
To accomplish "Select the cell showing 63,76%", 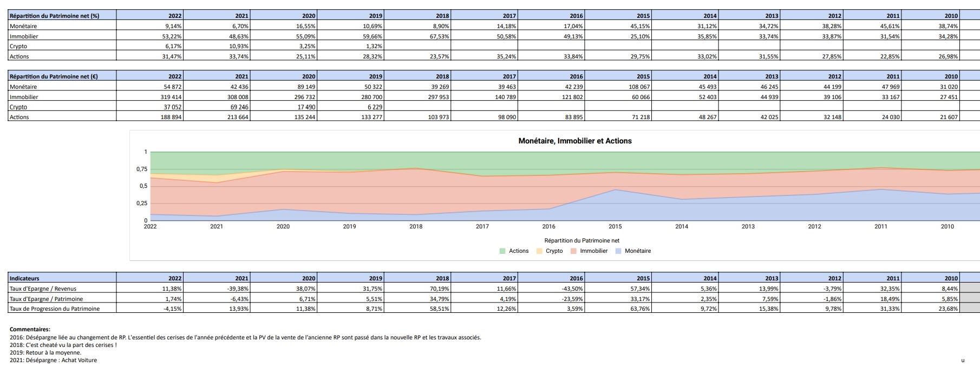I will tap(618, 309).
